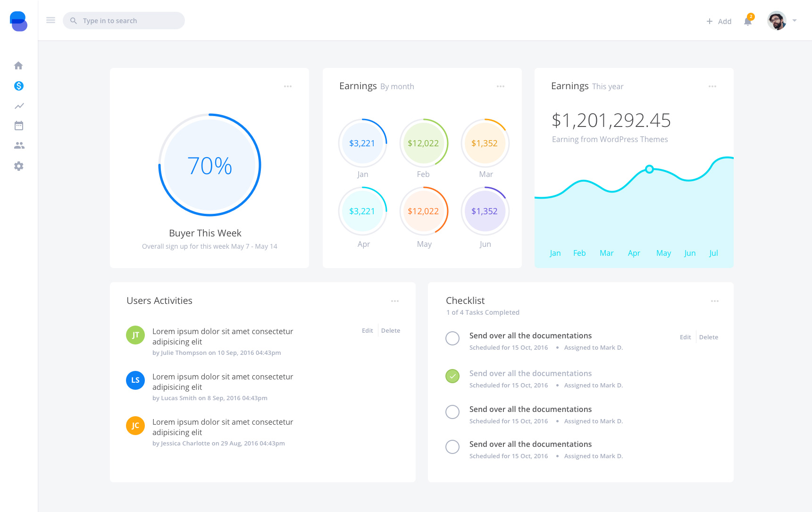812x512 pixels.
Task: Delete Julie Thompson's activity entry
Action: pos(390,330)
